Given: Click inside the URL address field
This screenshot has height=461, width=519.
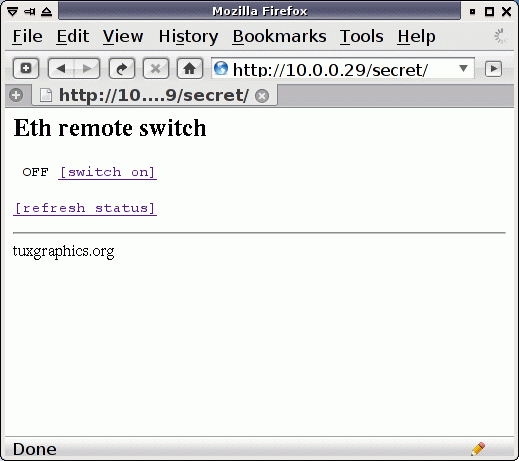Looking at the screenshot, I should pyautogui.click(x=343, y=69).
